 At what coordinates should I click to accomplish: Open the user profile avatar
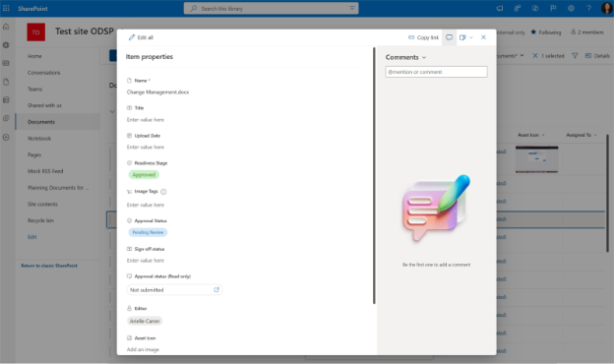click(606, 8)
